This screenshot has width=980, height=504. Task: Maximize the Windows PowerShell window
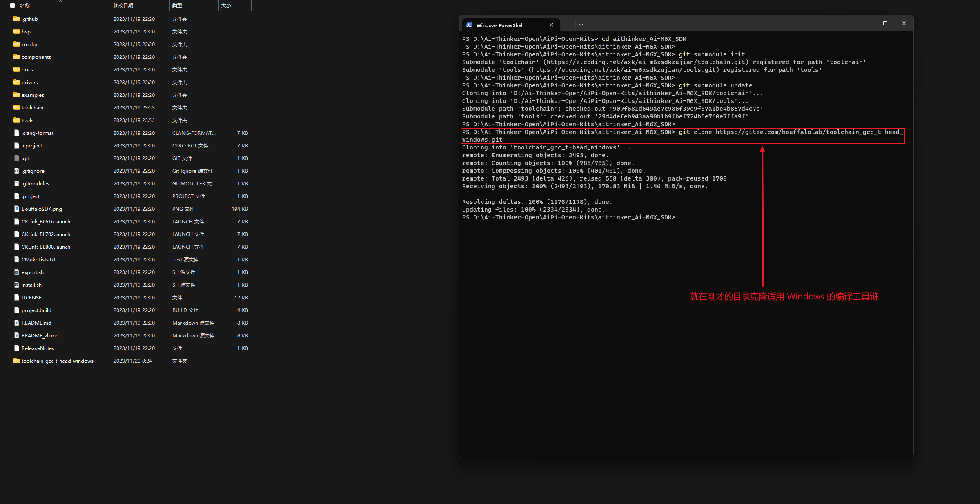(885, 23)
